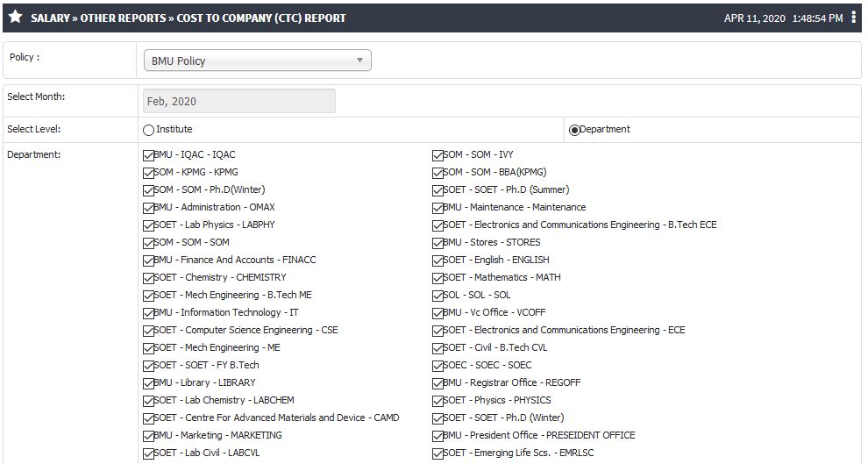Click the Salary breadcrumb in header
Viewport: 868px width, 464px height.
tap(50, 18)
